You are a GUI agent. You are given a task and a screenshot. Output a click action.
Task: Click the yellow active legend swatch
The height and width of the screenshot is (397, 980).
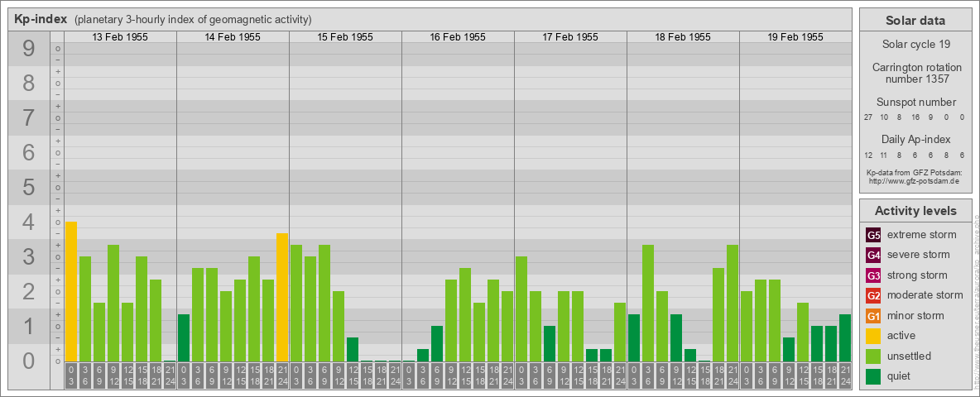[873, 336]
